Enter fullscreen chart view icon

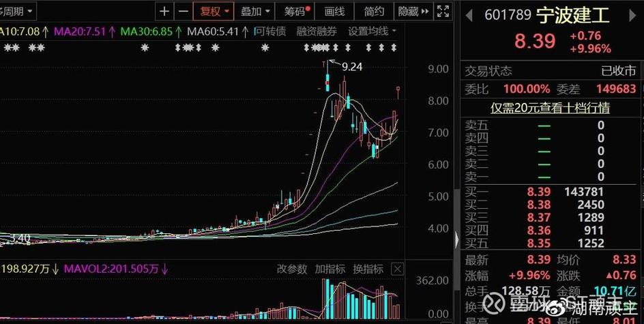pos(443,12)
